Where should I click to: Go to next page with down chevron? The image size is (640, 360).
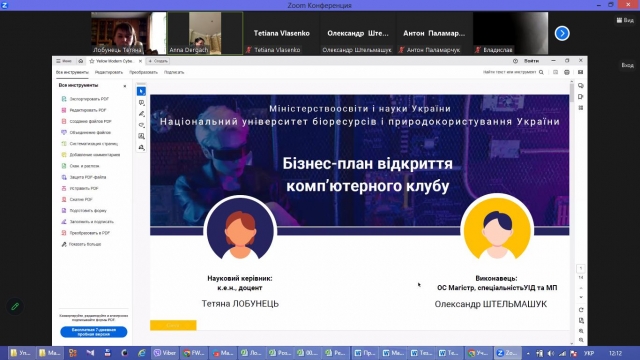tap(581, 297)
